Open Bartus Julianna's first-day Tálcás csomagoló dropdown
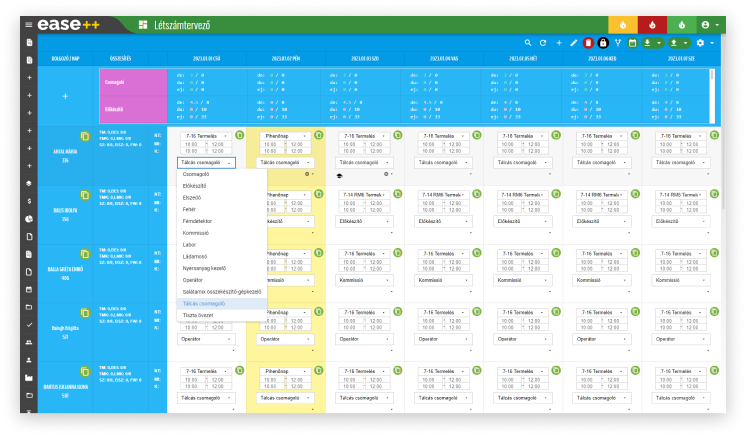 pos(206,398)
